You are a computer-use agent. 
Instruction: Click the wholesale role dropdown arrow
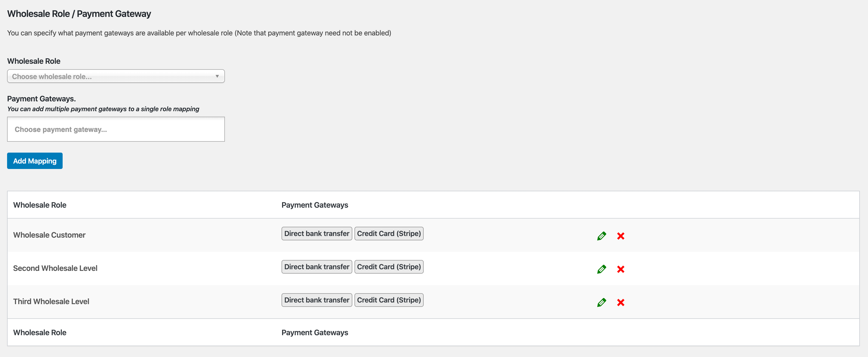(217, 76)
